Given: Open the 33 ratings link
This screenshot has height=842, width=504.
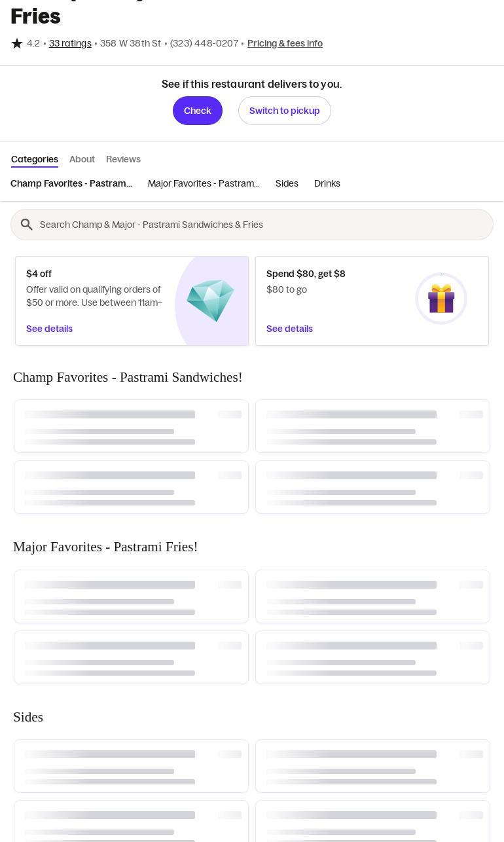Looking at the screenshot, I should (70, 43).
